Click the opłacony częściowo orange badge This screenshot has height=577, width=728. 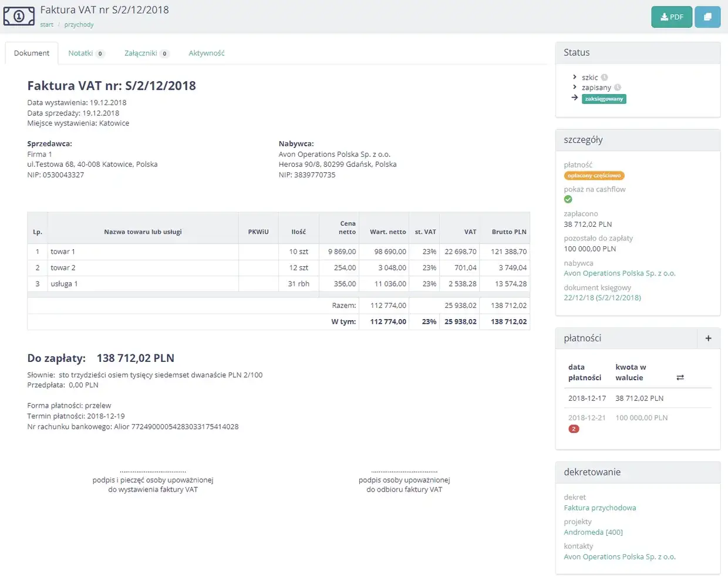tap(594, 176)
